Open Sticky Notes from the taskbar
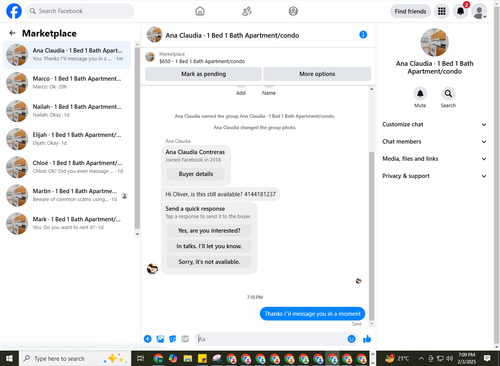500x366 pixels. click(202, 359)
